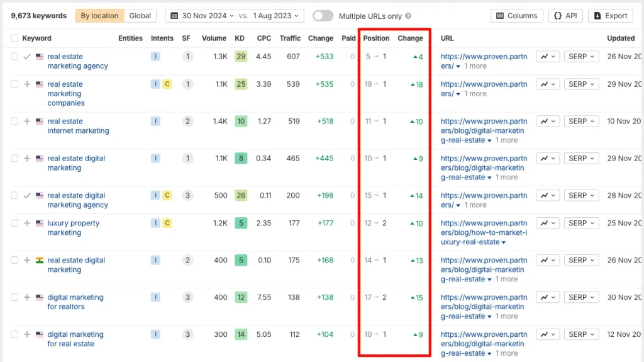
Task: Open the SERP dropdown for real estate marketing agency
Action: (x=581, y=57)
